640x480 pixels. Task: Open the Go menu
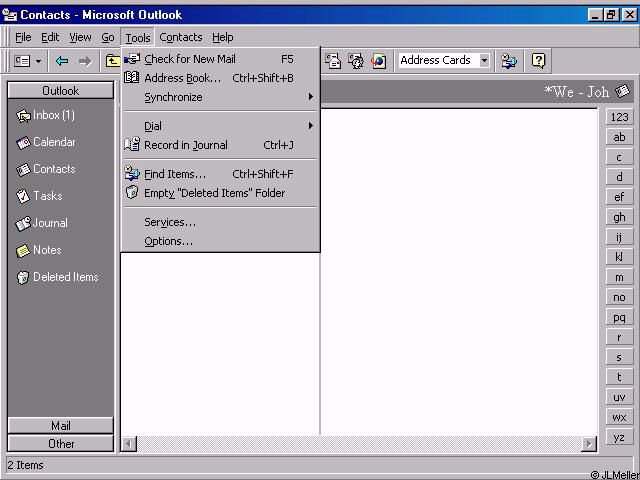pyautogui.click(x=108, y=38)
